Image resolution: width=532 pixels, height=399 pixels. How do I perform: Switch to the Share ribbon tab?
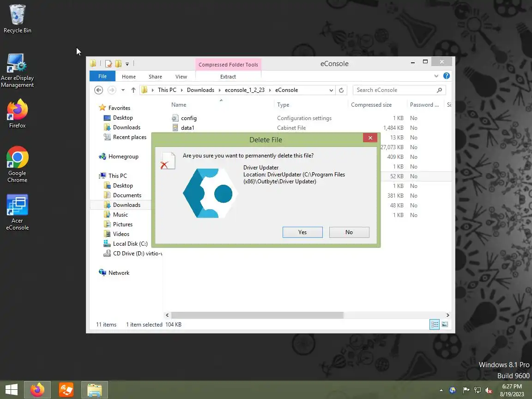[155, 77]
